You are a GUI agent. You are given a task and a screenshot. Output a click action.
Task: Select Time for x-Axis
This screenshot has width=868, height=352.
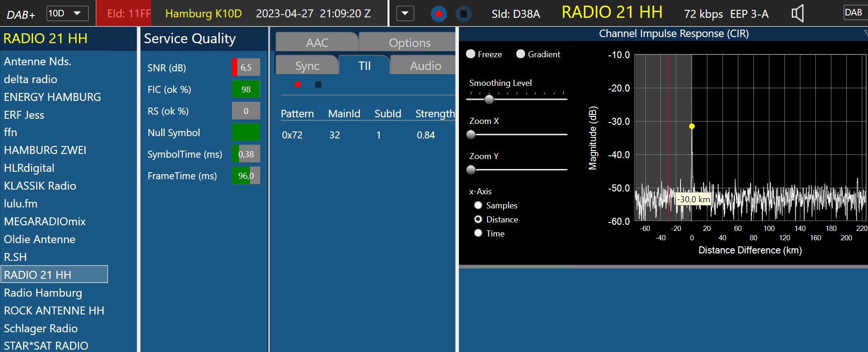coord(478,233)
